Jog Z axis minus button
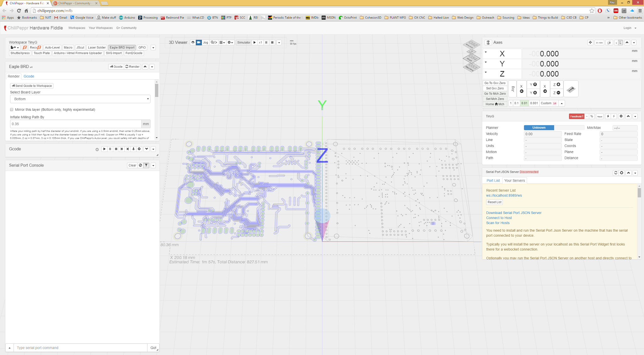644x355 pixels. [557, 93]
